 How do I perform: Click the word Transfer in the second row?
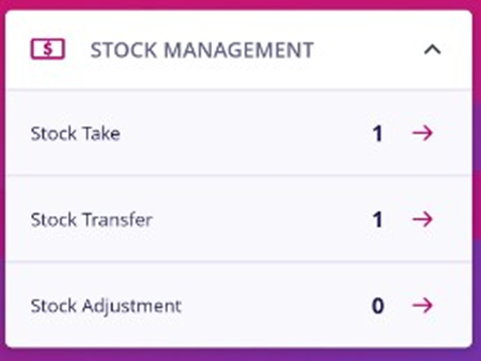(x=117, y=220)
